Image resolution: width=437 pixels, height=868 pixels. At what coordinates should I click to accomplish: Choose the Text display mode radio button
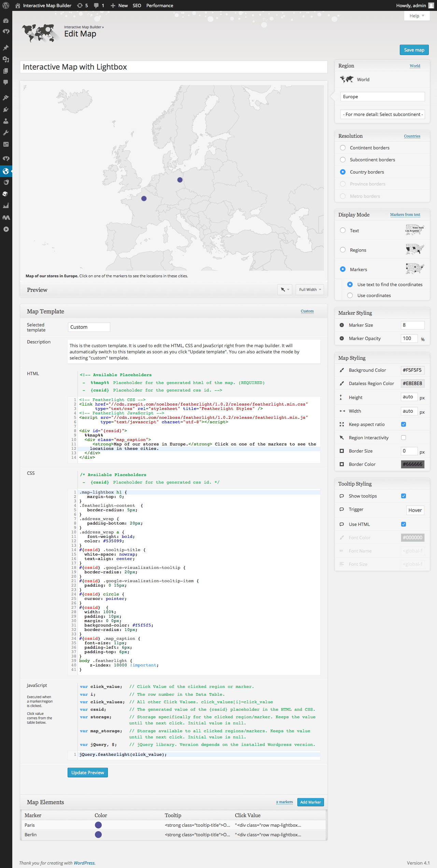click(343, 230)
